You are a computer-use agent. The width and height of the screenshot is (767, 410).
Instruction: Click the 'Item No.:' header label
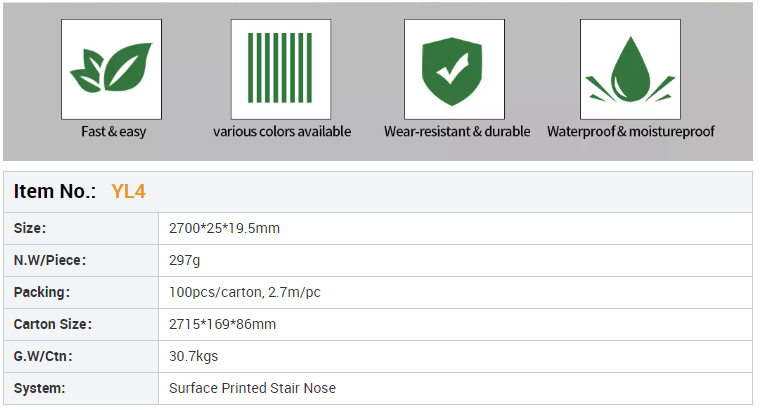point(55,192)
